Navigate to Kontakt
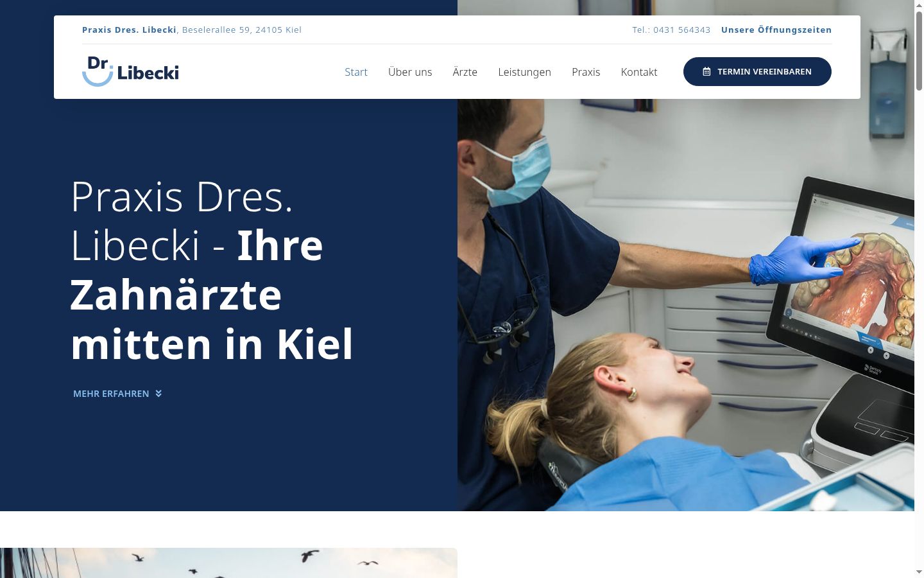924x578 pixels. 639,72
